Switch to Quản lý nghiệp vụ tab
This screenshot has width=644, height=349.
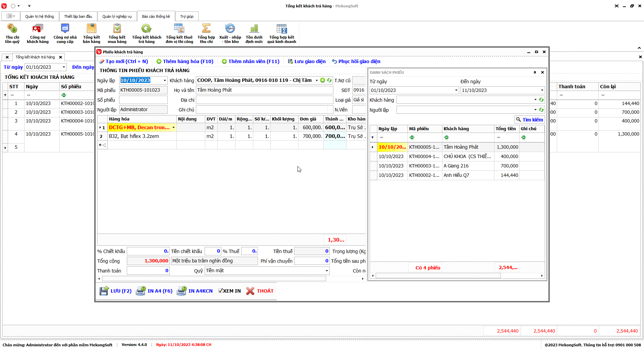click(117, 16)
